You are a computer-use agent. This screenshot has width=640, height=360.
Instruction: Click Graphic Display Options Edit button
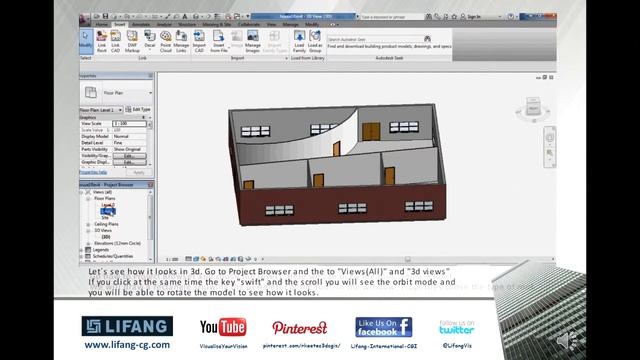tap(129, 162)
